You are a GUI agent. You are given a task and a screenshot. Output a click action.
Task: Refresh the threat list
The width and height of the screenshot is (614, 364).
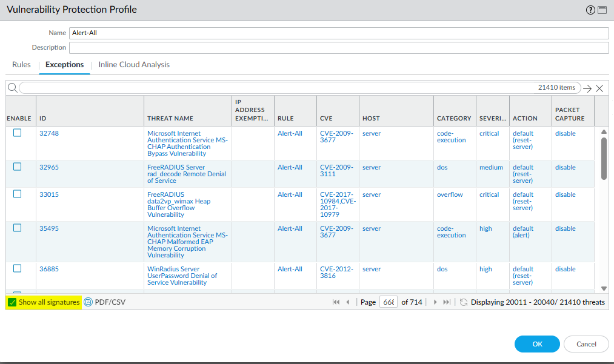(464, 302)
